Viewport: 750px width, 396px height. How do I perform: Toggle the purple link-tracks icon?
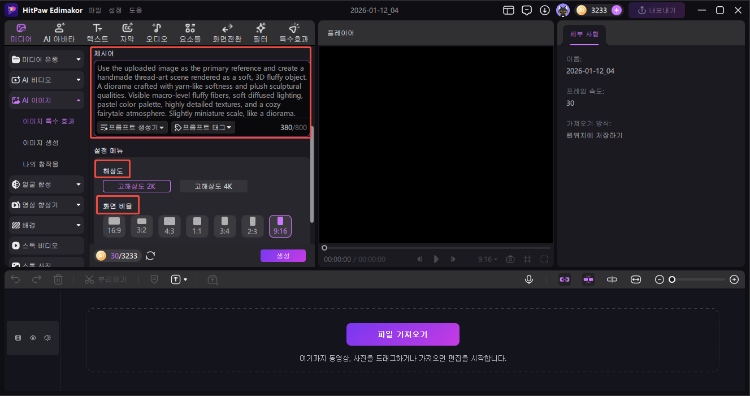[564, 279]
